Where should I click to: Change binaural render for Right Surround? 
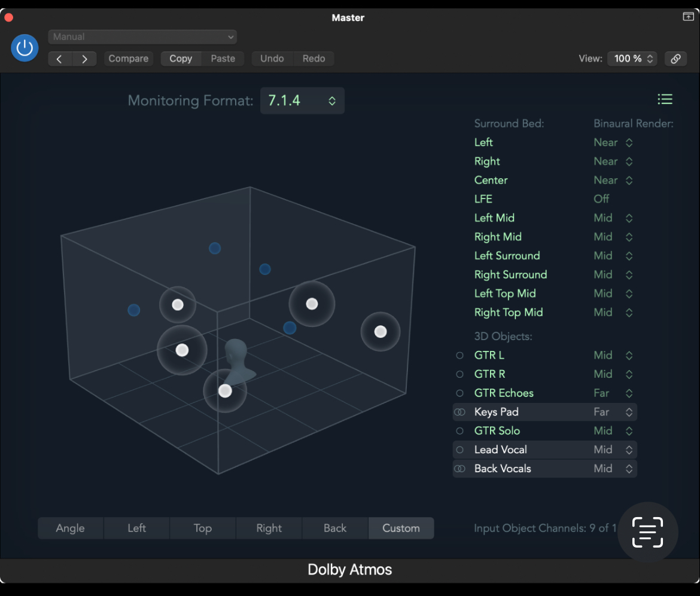[613, 275]
